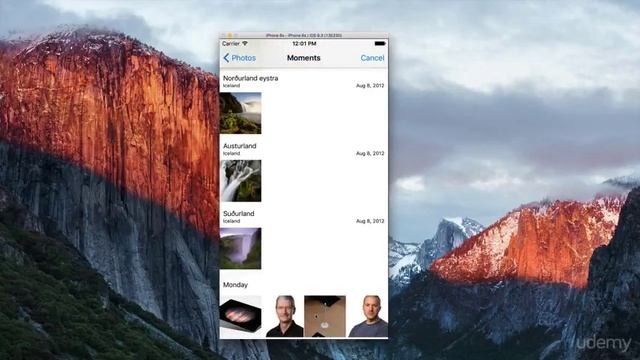This screenshot has height=360, width=640.
Task: Click the Iceland label under Austurland
Action: point(231,153)
